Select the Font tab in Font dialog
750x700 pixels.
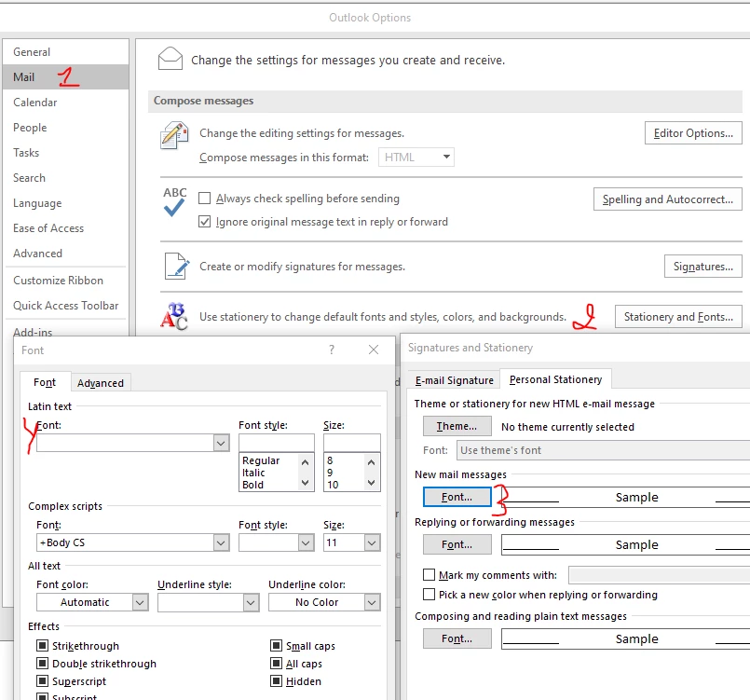pyautogui.click(x=45, y=382)
